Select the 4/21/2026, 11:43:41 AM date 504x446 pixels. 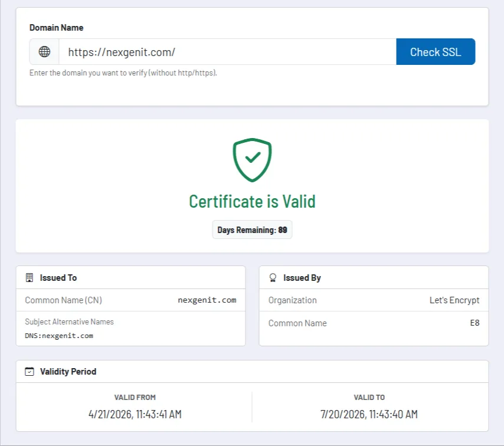coord(135,414)
